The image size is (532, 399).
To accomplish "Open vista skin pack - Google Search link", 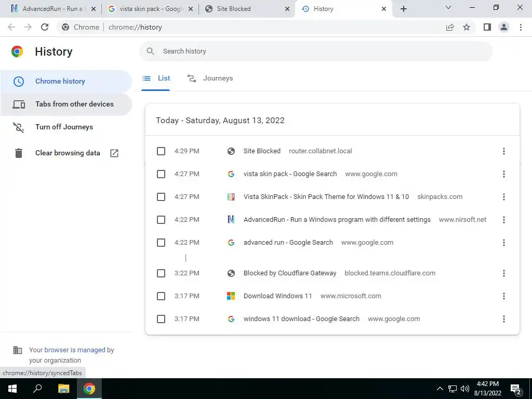I will coord(290,174).
